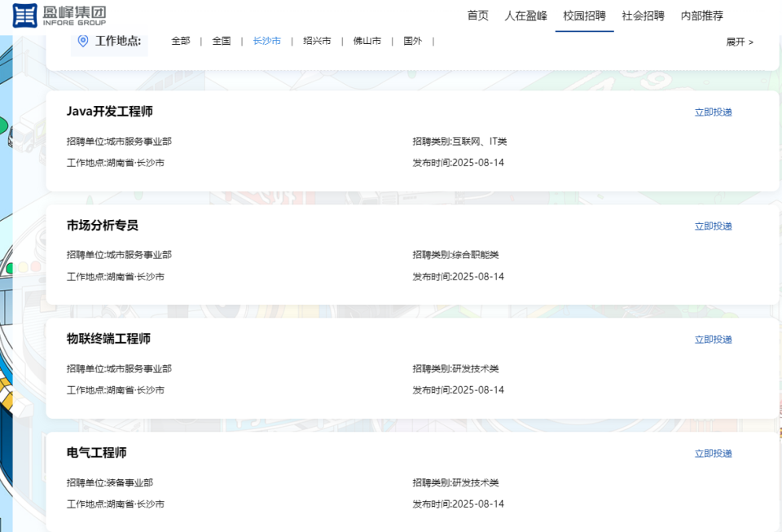The width and height of the screenshot is (782, 532).
Task: Click the active 校园招聘 tab
Action: point(584,15)
